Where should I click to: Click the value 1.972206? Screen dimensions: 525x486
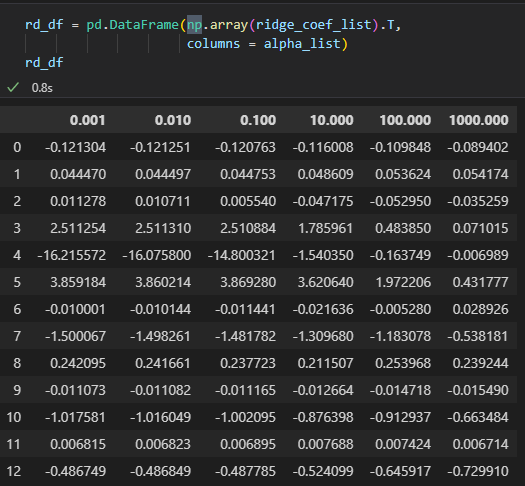(403, 282)
